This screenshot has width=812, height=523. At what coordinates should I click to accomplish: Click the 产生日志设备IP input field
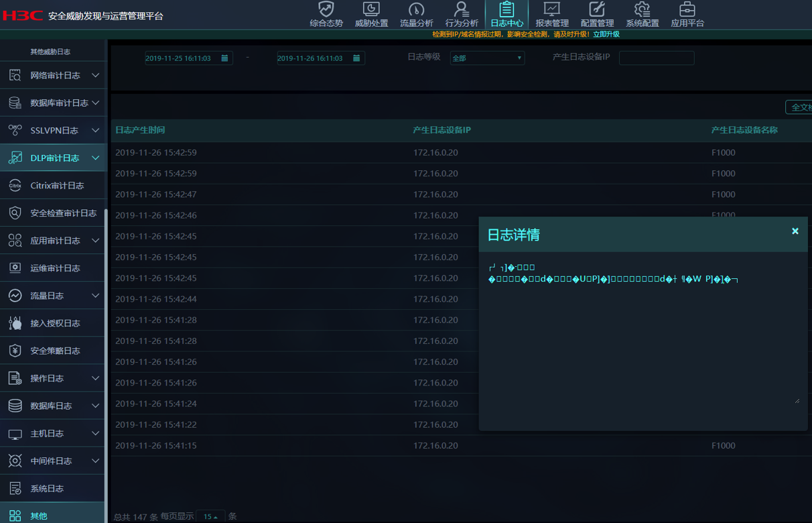tap(656, 58)
